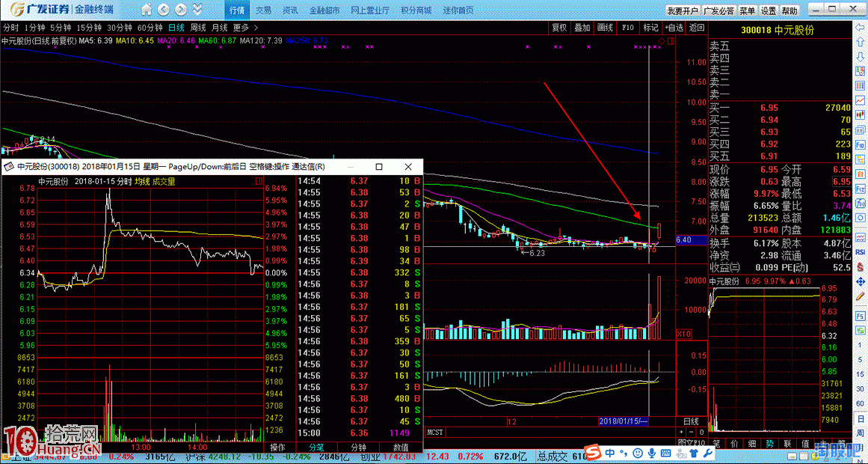This screenshot has width=868, height=464.
Task: Open the 迷你首页 link
Action: [x=458, y=10]
